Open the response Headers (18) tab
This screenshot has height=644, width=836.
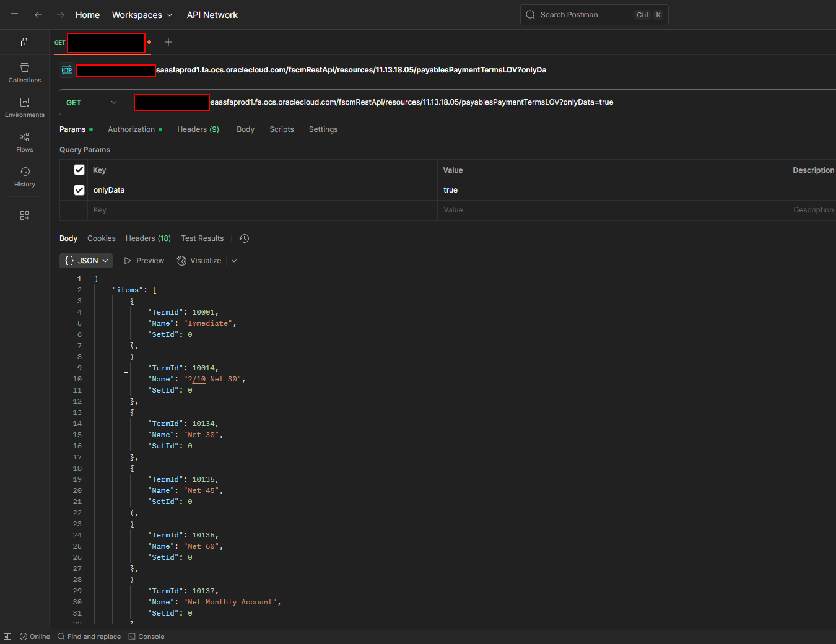(148, 238)
